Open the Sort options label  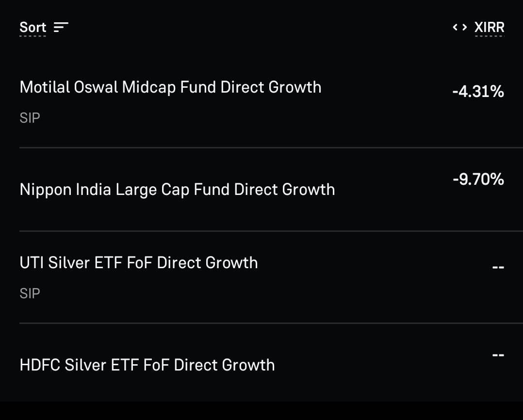[33, 27]
